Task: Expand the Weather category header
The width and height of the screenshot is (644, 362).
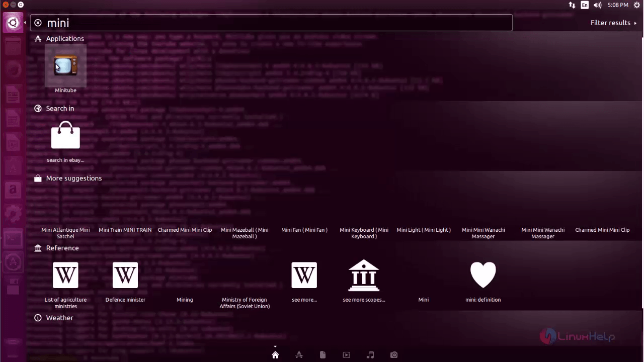Action: (54, 318)
